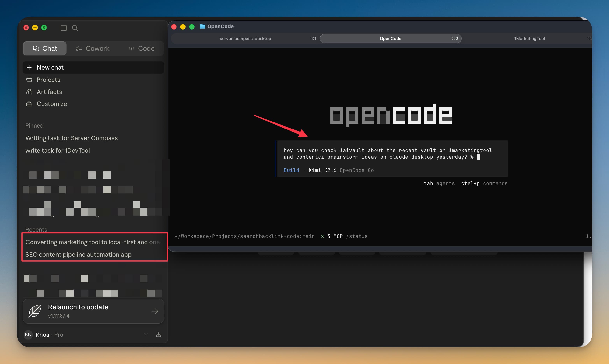Start a New chat
Image resolution: width=609 pixels, height=364 pixels.
click(93, 67)
